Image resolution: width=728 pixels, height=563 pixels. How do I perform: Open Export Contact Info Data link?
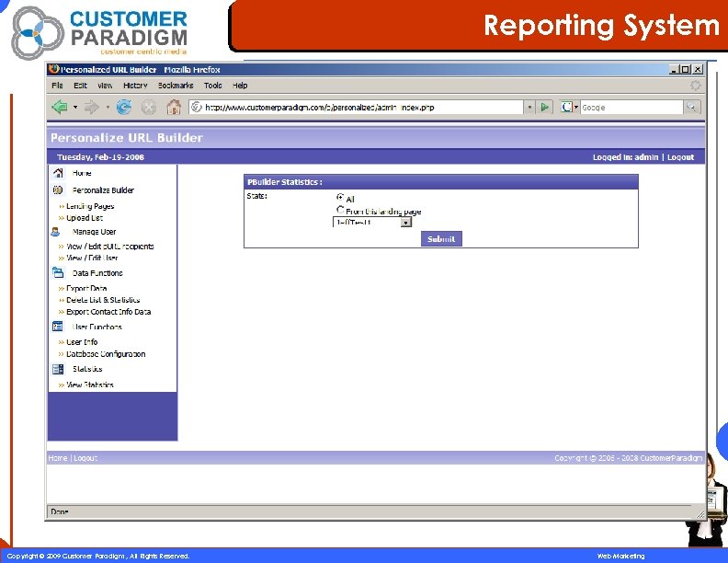108,312
